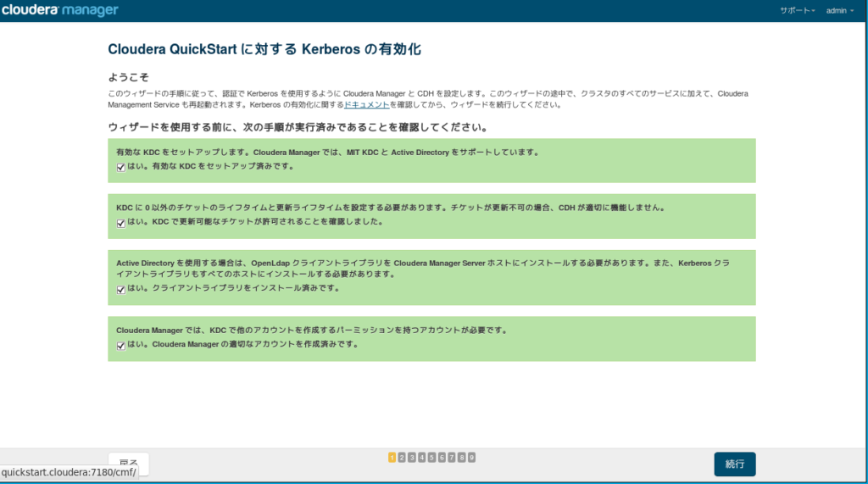Toggle クライアントライブラリをインストール済みです checkbox
The width and height of the screenshot is (868, 484).
coord(120,290)
